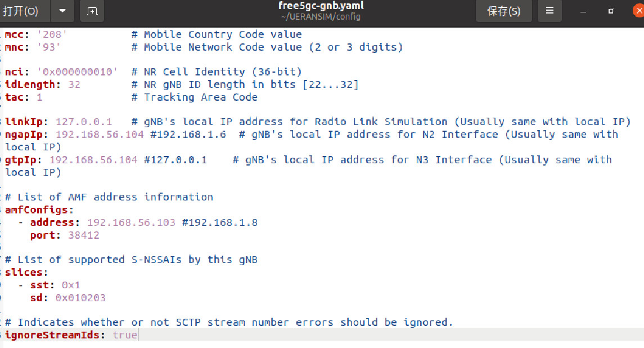This screenshot has width=644, height=348.
Task: Click the linkIp value 127.0.0.1
Action: [84, 122]
